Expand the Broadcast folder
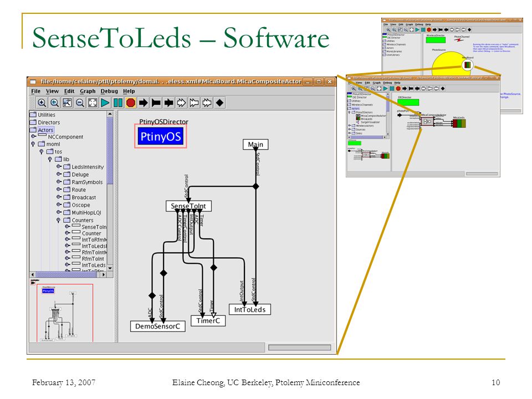532x399 pixels. tap(59, 197)
